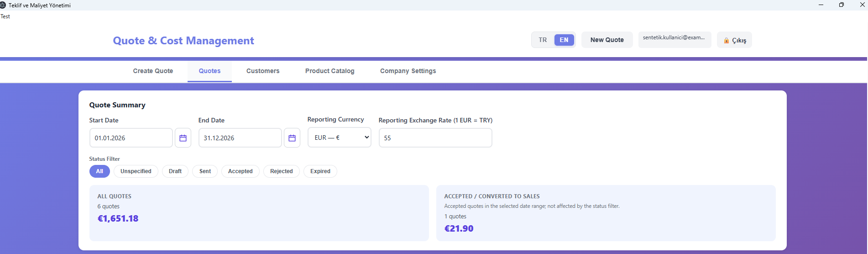
Task: Select the All status filter
Action: coord(99,171)
